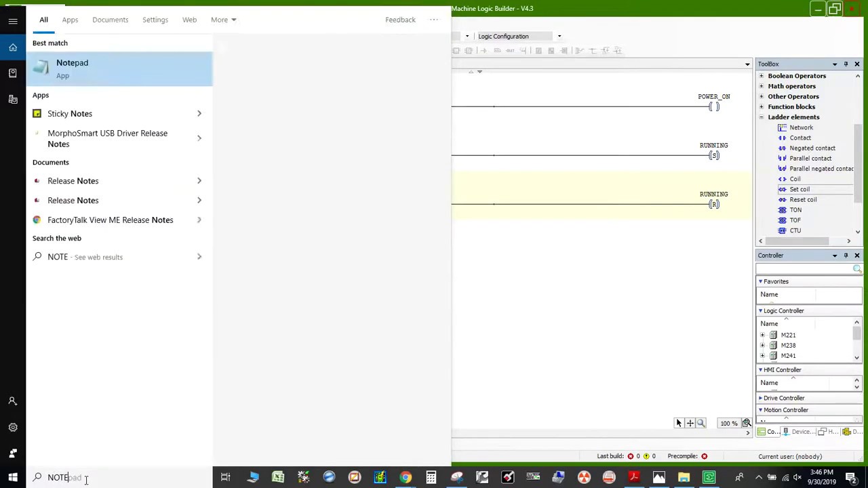Open the Start menu Windows button
The width and height of the screenshot is (868, 488).
tap(12, 477)
